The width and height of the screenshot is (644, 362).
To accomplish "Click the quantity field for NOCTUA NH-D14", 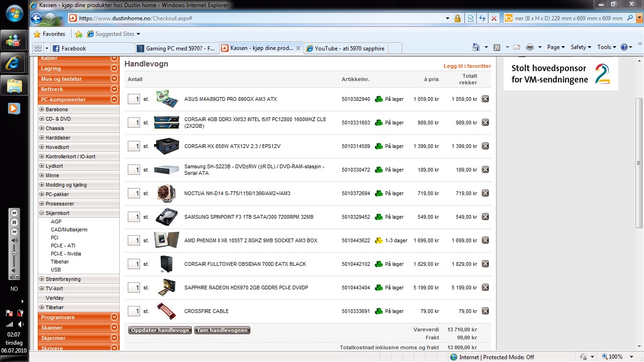I will pos(134,193).
